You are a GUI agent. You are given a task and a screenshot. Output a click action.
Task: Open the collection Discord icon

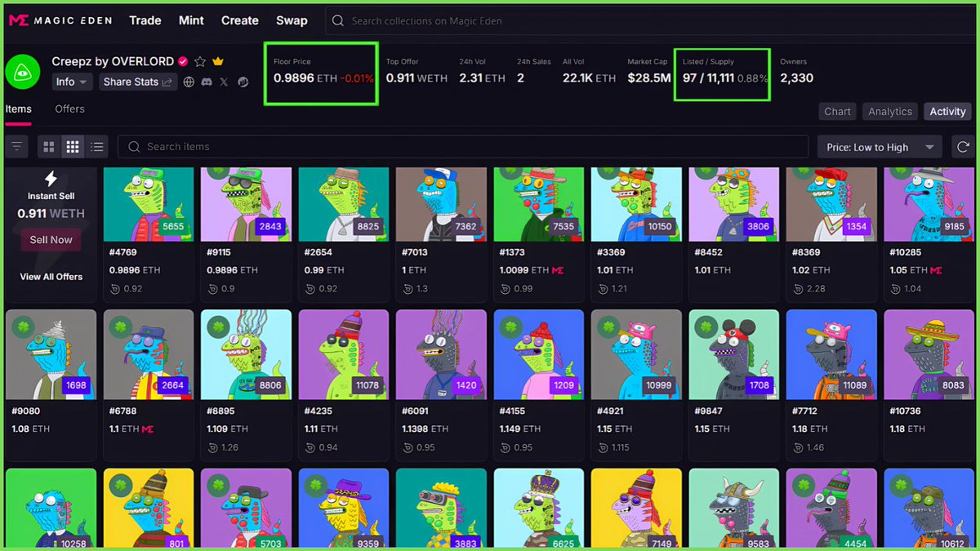[206, 82]
